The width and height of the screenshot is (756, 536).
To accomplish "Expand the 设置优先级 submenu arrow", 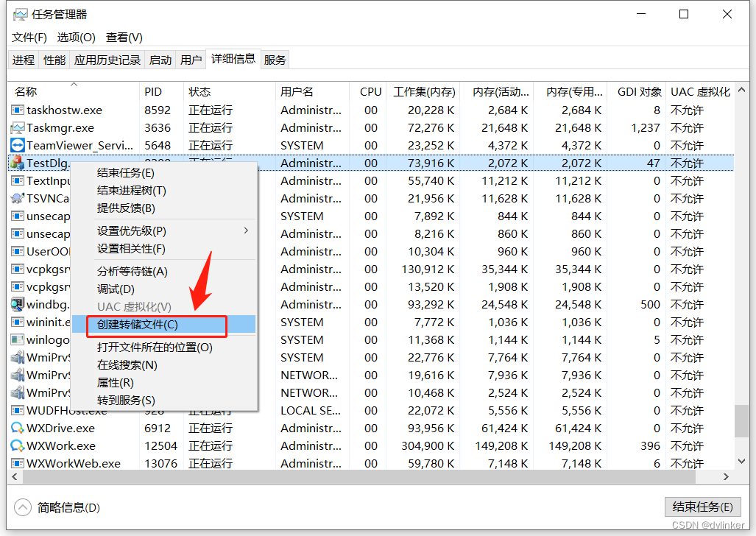I will pyautogui.click(x=247, y=230).
